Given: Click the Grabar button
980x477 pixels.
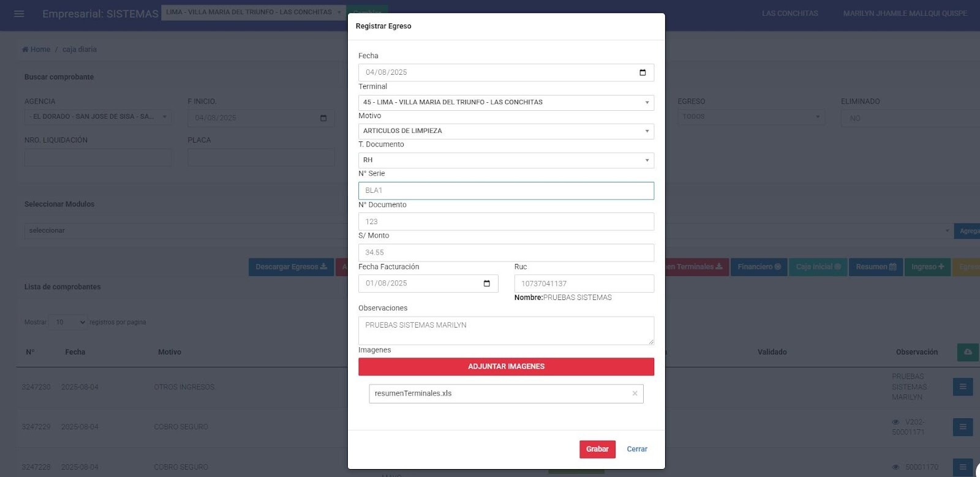Looking at the screenshot, I should 597,449.
